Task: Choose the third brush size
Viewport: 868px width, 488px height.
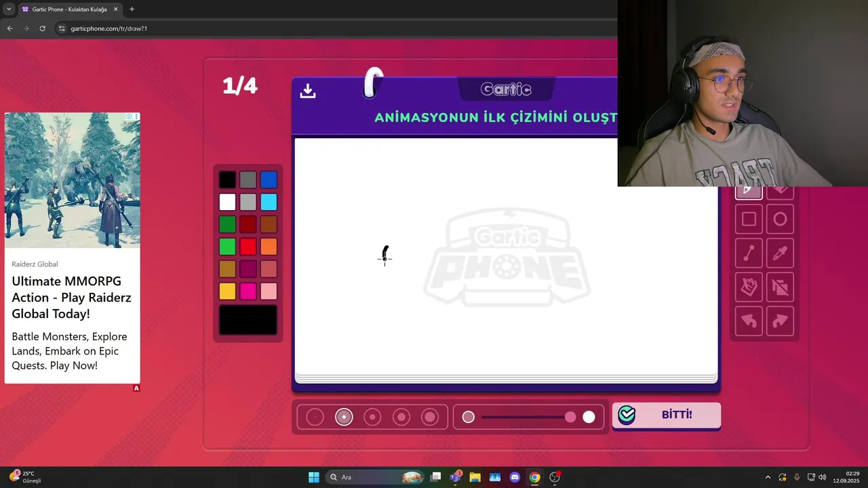Action: click(372, 418)
